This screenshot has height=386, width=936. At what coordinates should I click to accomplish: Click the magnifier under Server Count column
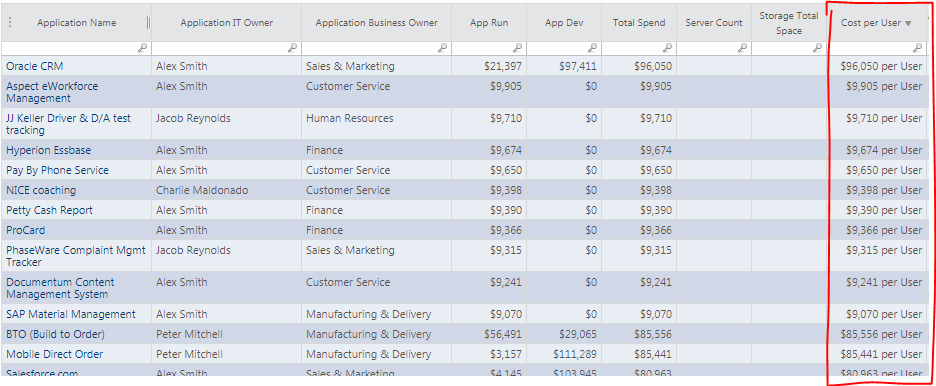pyautogui.click(x=742, y=48)
